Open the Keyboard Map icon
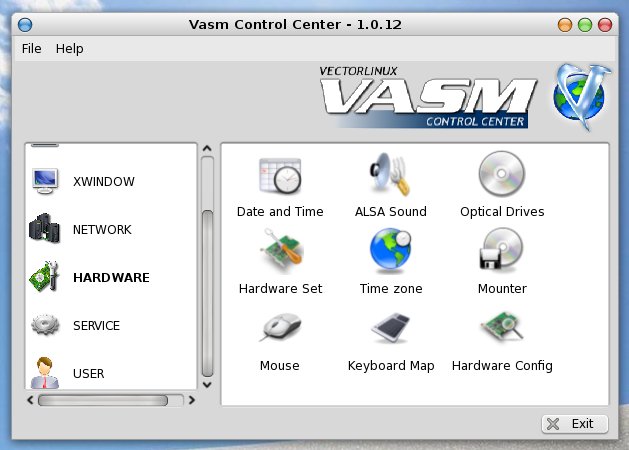Image resolution: width=629 pixels, height=450 pixels. pyautogui.click(x=391, y=328)
